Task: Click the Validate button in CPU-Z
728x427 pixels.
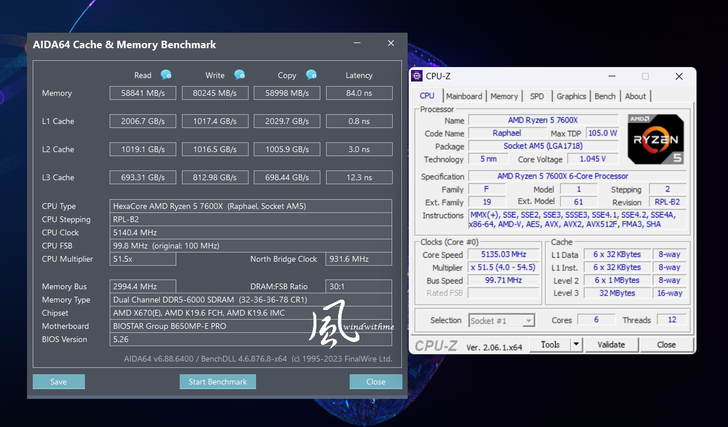Action: [610, 345]
